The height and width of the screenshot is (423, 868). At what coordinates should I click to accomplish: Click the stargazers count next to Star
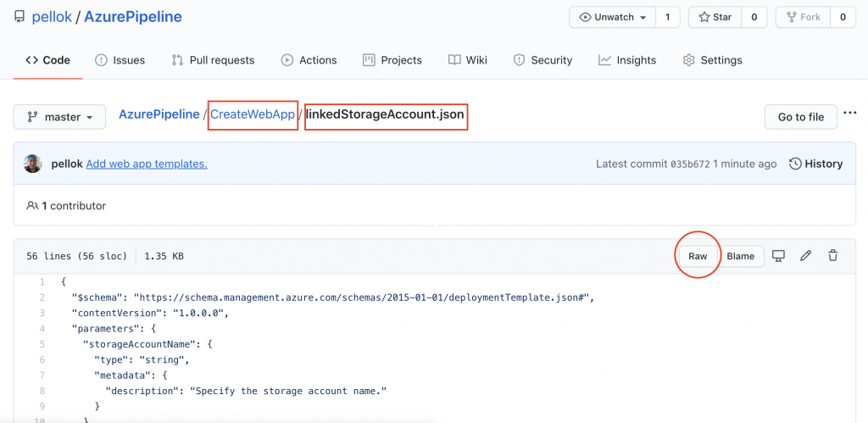coord(754,17)
